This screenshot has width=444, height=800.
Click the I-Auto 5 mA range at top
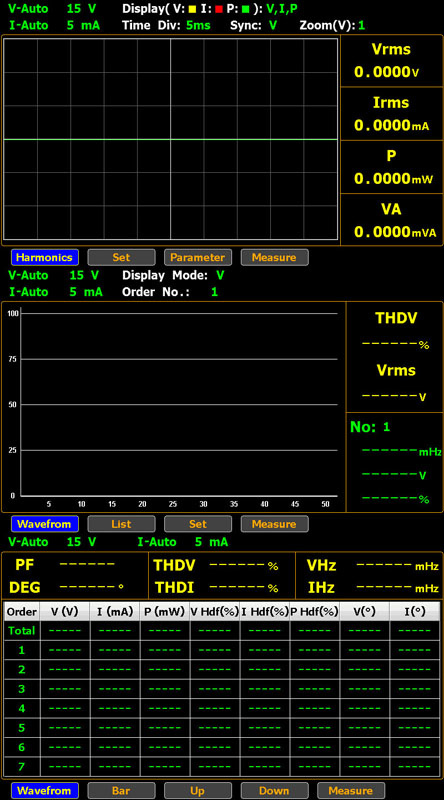[x=55, y=25]
